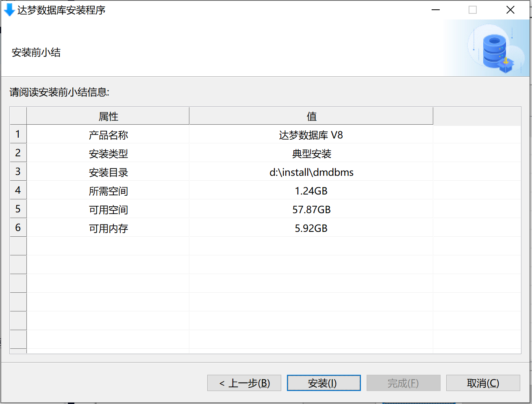Start installation with 安装(I) button
The image size is (532, 404).
click(x=324, y=383)
